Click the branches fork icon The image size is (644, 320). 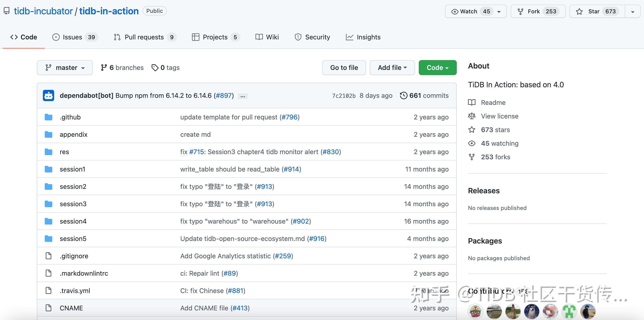pos(104,68)
